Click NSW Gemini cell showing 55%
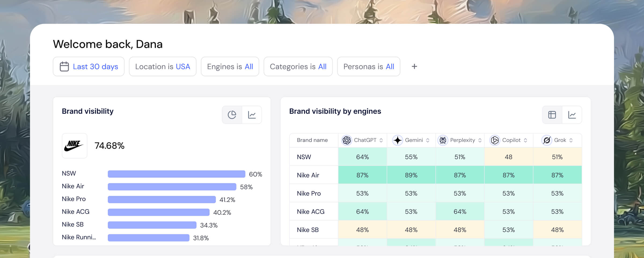 [411, 157]
